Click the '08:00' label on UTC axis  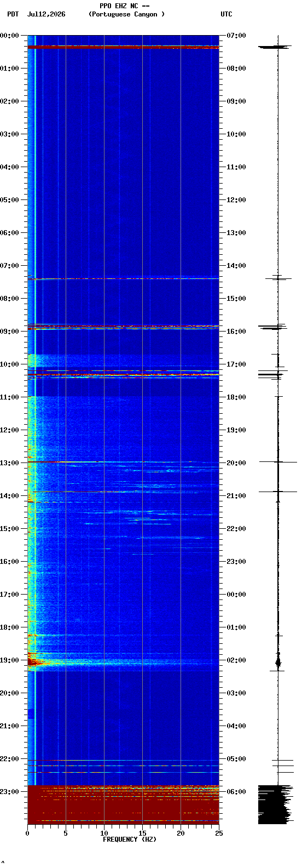(236, 68)
